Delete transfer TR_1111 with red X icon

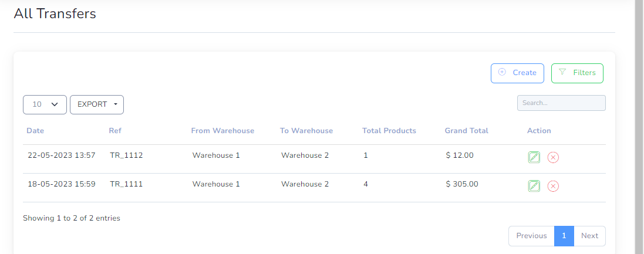click(x=553, y=187)
